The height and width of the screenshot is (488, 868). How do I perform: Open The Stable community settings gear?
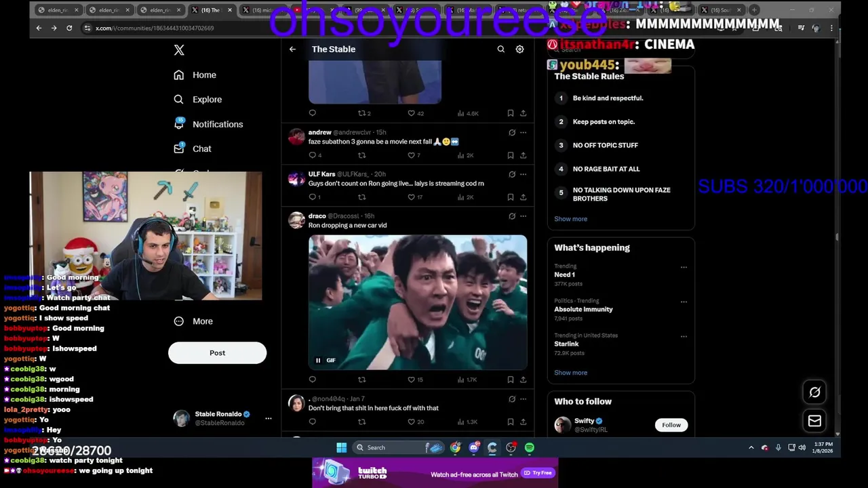point(519,49)
